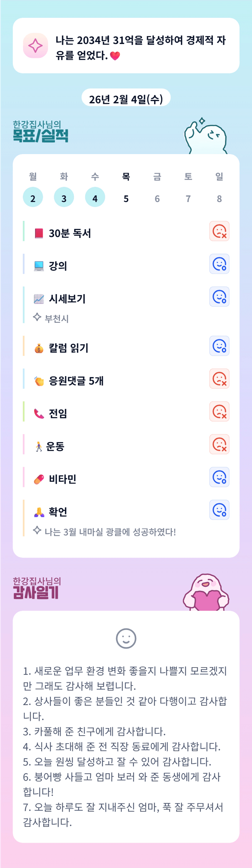Click the sparkle icon beside the 2034 goal
This screenshot has height=868, width=252.
click(x=35, y=45)
